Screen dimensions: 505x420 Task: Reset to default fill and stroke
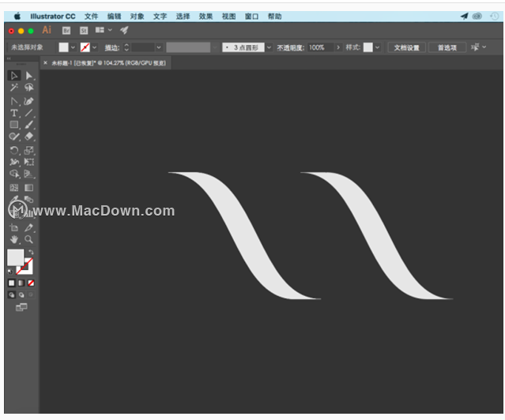coord(10,272)
